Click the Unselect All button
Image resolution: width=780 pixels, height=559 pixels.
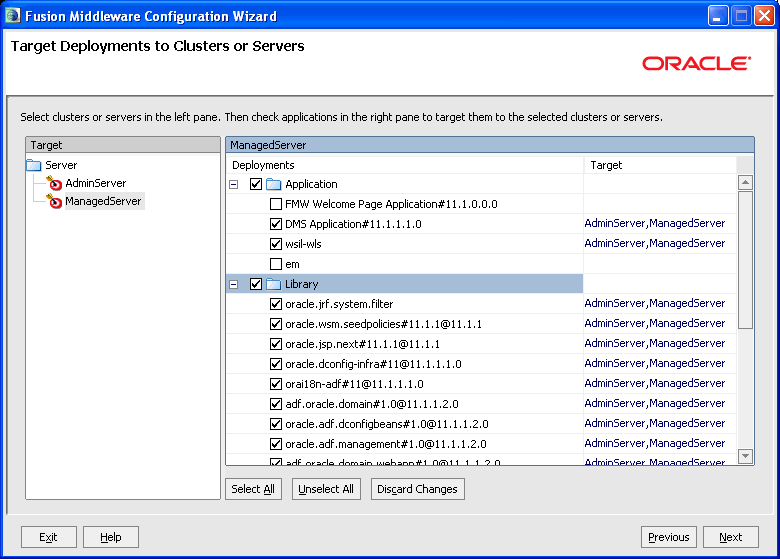coord(326,489)
